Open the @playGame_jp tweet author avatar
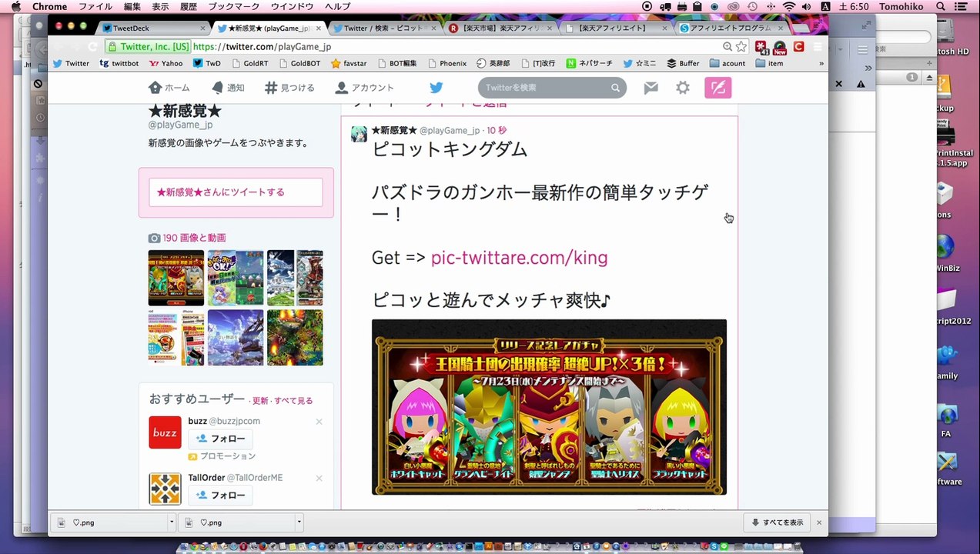The width and height of the screenshot is (980, 554). click(x=359, y=134)
